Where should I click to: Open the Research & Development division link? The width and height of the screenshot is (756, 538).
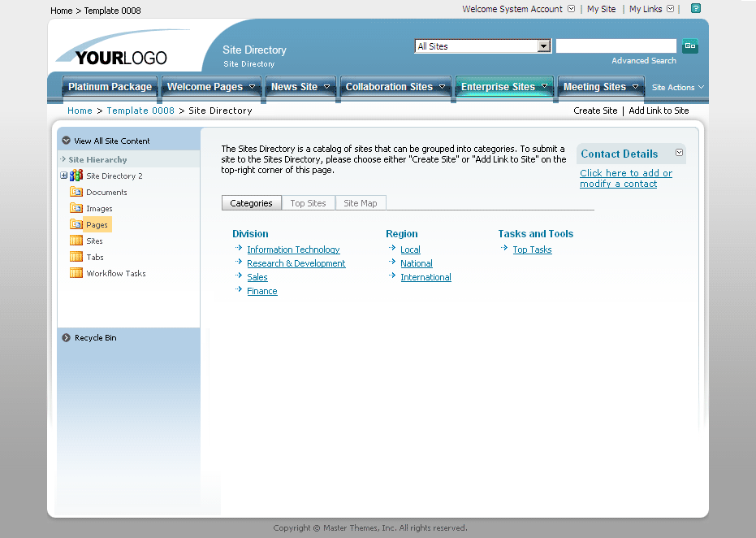[x=296, y=263]
